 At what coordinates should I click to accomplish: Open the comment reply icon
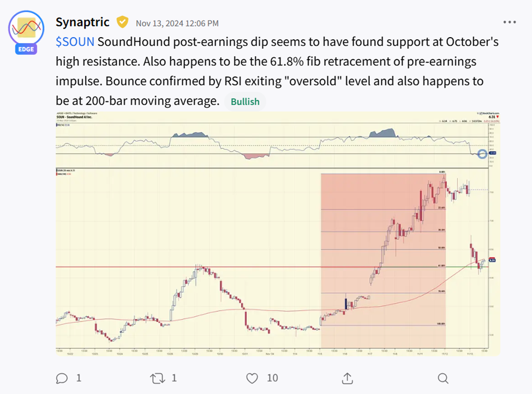62,378
